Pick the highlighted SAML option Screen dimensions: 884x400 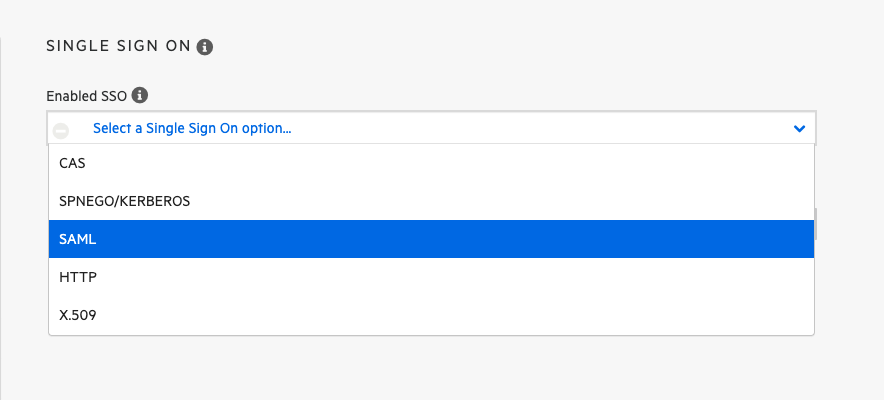tap(77, 239)
